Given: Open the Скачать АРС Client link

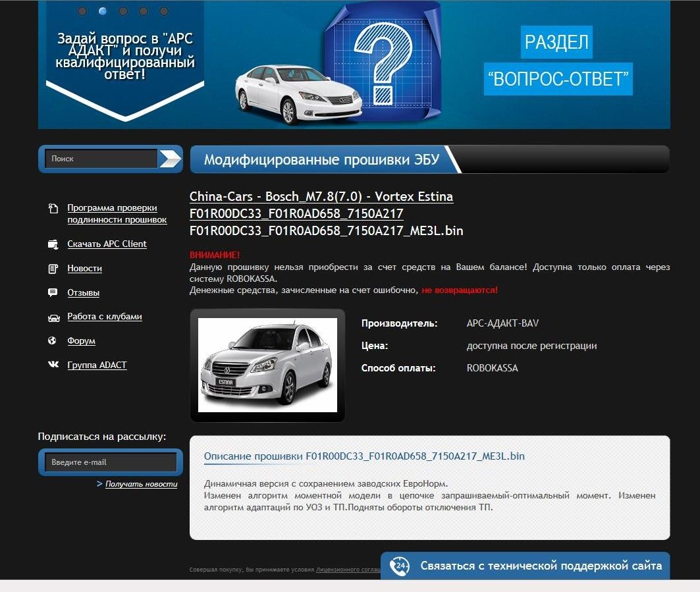Looking at the screenshot, I should (107, 244).
